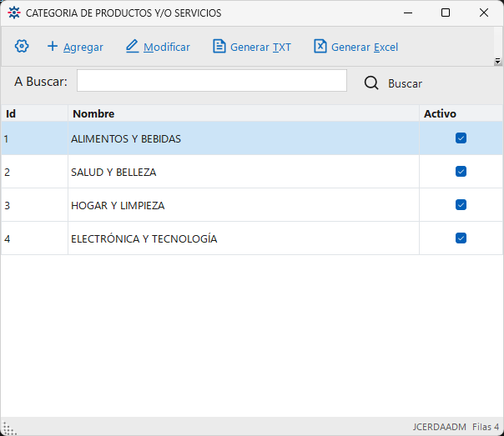Select the HOGAR Y LIMPIEZA name cell
This screenshot has width=504, height=436.
[244, 205]
